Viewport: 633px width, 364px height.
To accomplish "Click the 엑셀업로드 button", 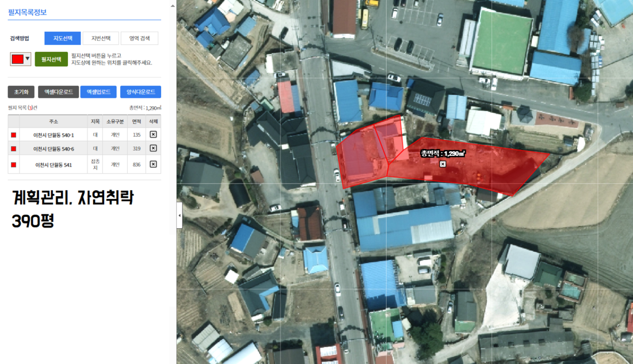I will tap(98, 92).
